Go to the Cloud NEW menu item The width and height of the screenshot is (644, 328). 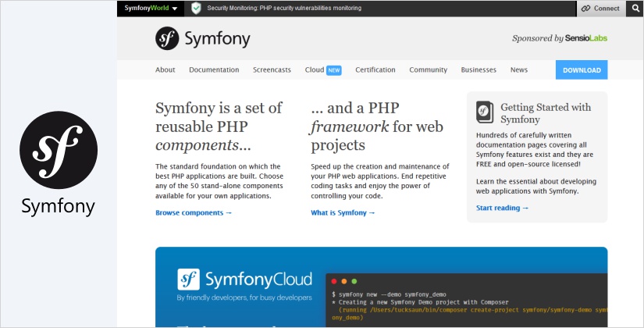tap(322, 70)
